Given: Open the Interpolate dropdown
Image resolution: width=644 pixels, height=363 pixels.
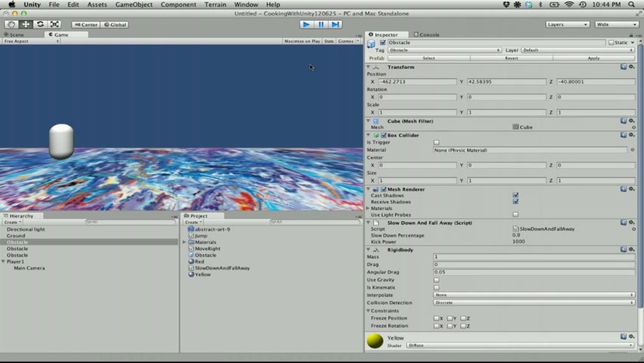Looking at the screenshot, I should 534,295.
